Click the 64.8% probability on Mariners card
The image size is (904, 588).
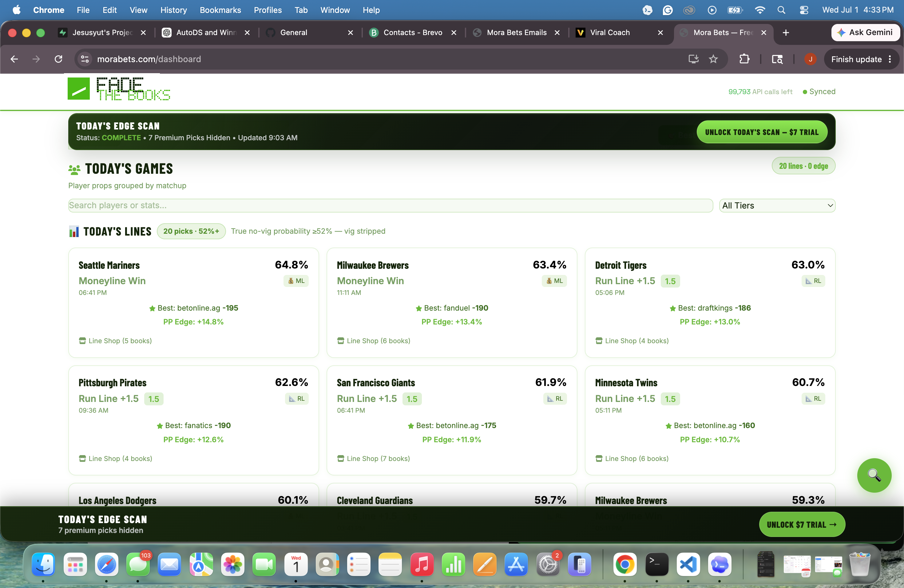pos(291,265)
